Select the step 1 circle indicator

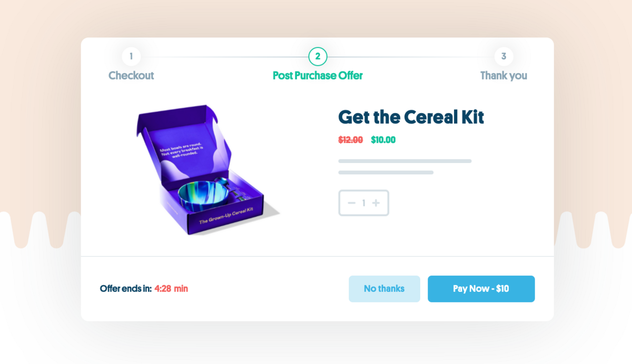click(x=131, y=56)
